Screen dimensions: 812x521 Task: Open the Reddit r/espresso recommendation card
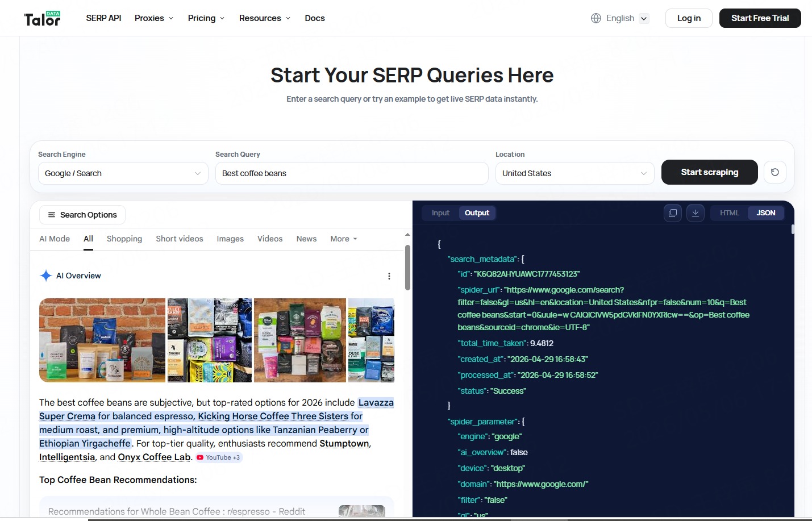click(216, 507)
